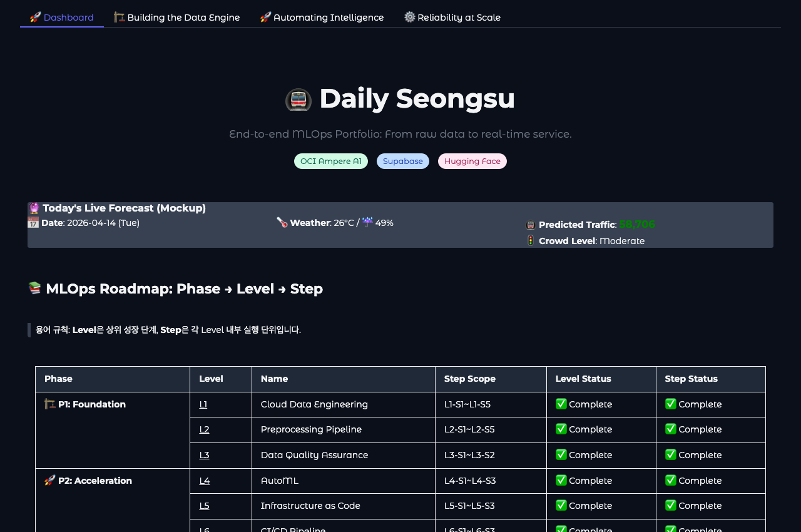801x532 pixels.
Task: Select the Cloud Data Engineering cell
Action: tap(344, 405)
